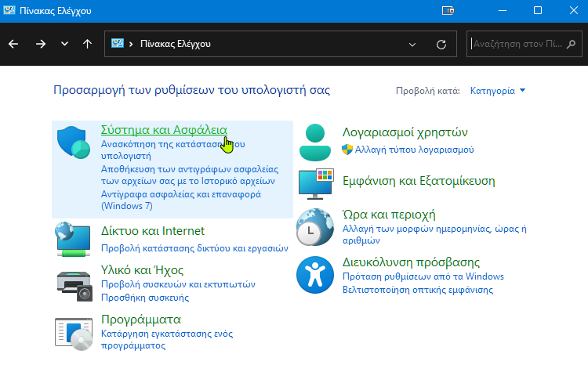This screenshot has width=588, height=372.
Task: Expand the address bar history dropdown
Action: click(412, 45)
